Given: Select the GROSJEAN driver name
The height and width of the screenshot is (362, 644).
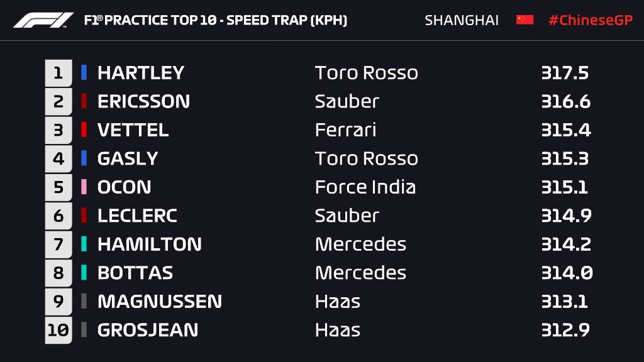Looking at the screenshot, I should [148, 330].
